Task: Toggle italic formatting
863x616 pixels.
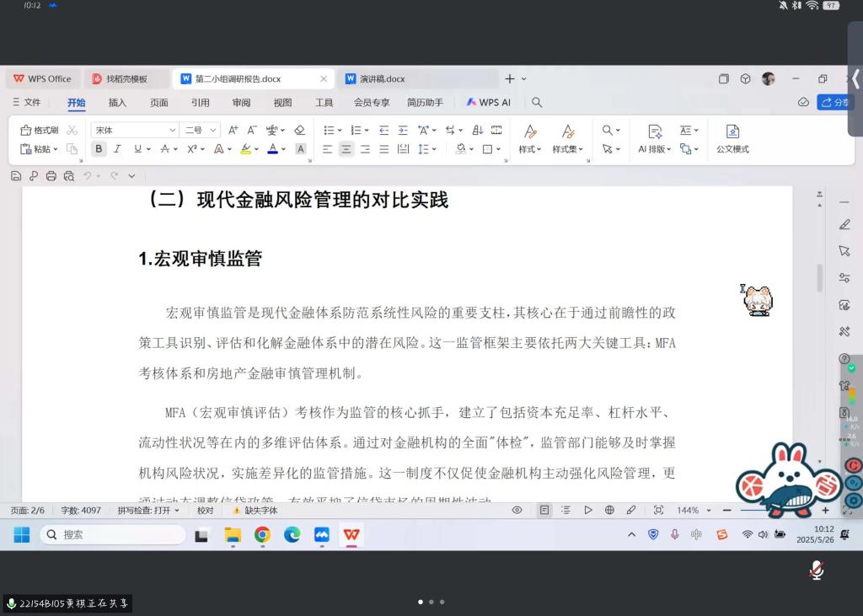Action: [x=117, y=149]
